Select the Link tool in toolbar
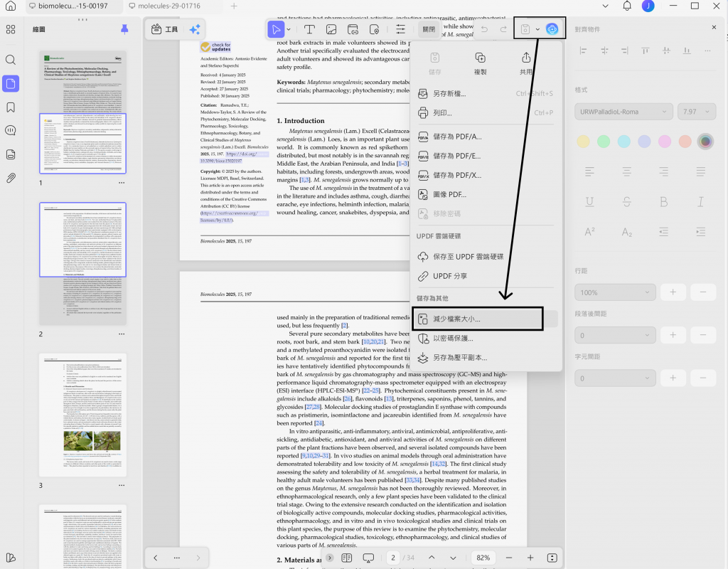The height and width of the screenshot is (569, 728). pyautogui.click(x=353, y=29)
